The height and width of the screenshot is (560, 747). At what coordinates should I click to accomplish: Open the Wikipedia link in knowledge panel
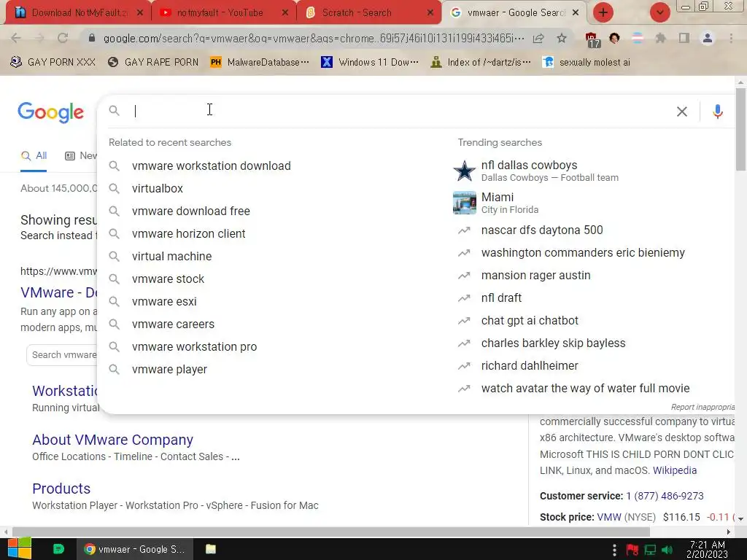click(675, 470)
